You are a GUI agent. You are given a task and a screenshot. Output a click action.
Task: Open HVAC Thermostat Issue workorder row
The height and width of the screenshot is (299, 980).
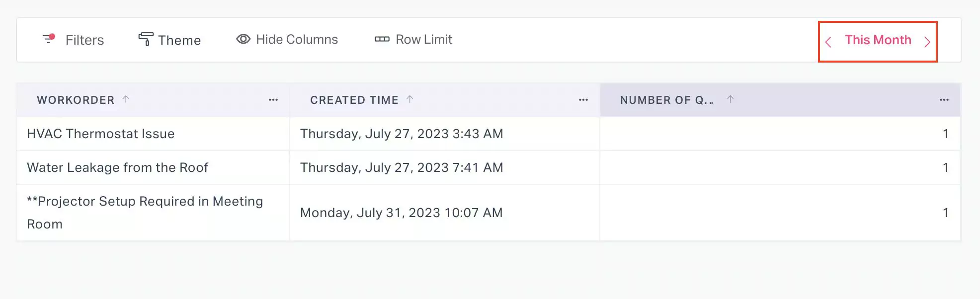101,134
